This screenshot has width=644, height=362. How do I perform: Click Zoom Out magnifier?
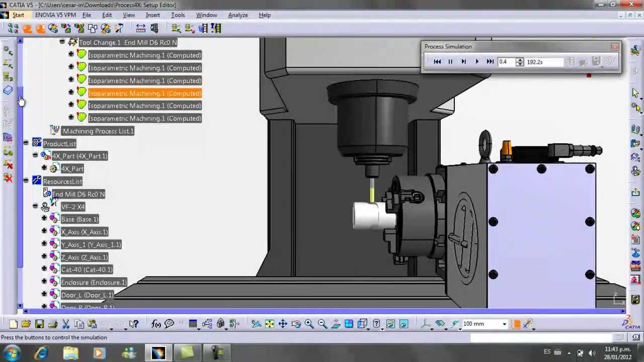coord(322,324)
